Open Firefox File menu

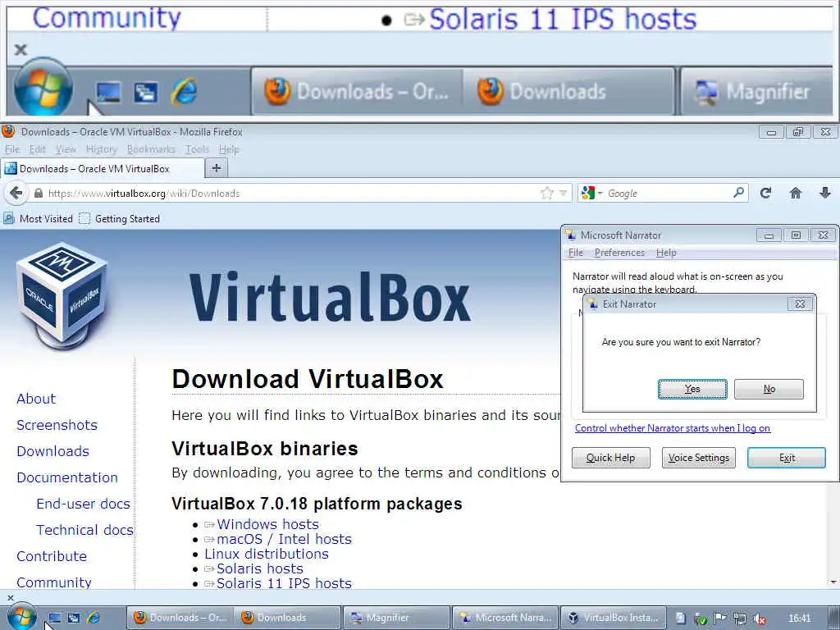(11, 149)
